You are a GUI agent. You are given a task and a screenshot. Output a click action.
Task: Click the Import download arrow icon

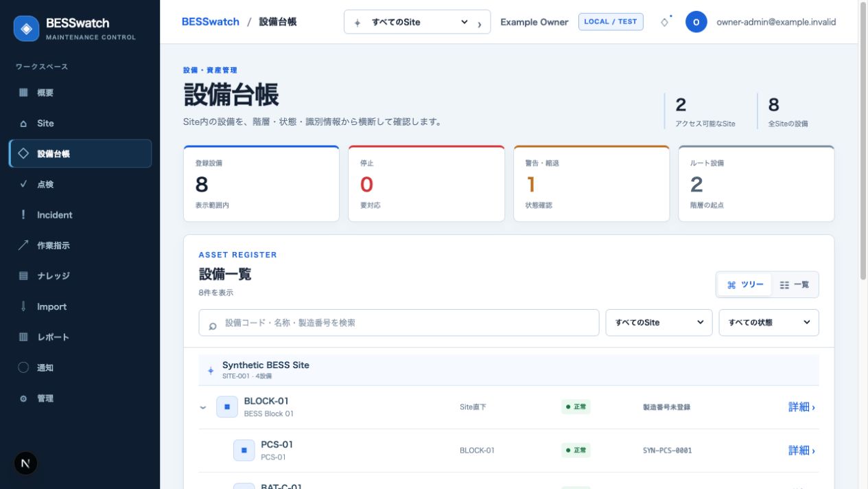pyautogui.click(x=23, y=306)
